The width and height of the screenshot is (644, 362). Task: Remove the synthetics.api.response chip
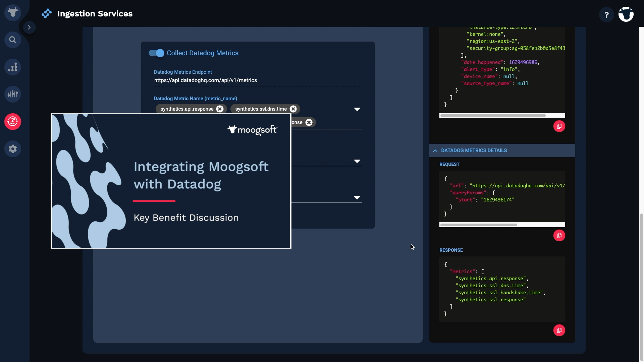click(220, 109)
